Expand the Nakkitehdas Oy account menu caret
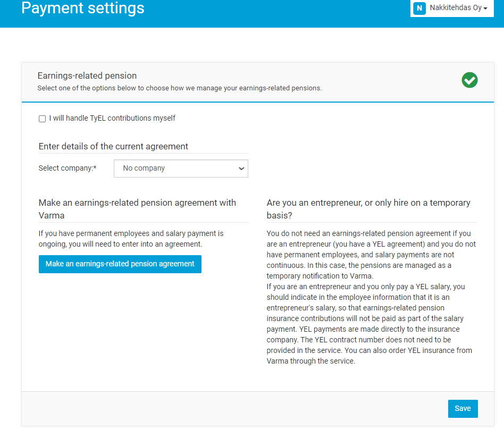Screen dimensions: 504x429 [485, 9]
